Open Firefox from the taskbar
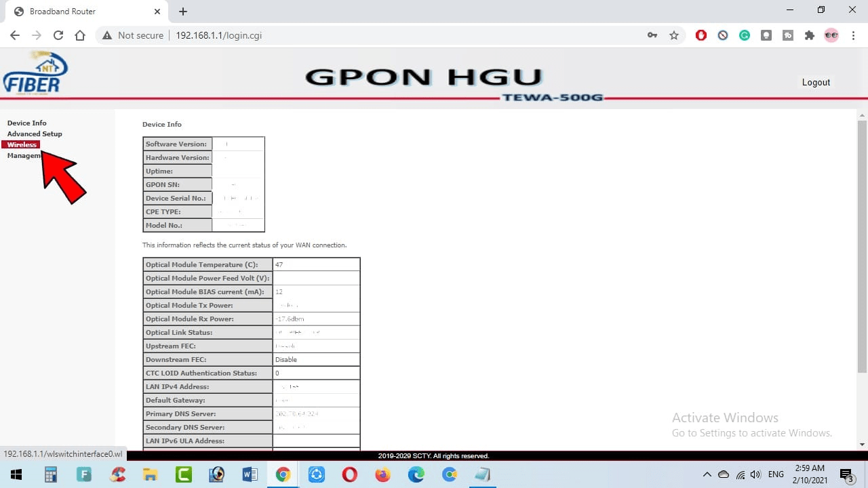868x488 pixels. click(x=383, y=474)
